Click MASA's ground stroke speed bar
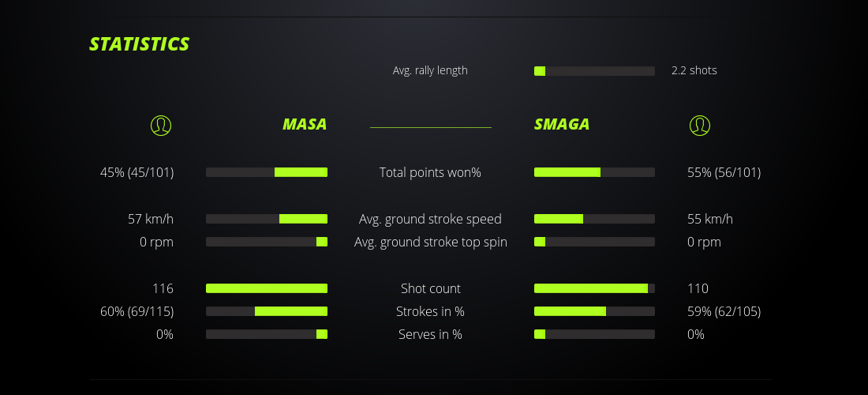This screenshot has height=395, width=868. (x=267, y=219)
